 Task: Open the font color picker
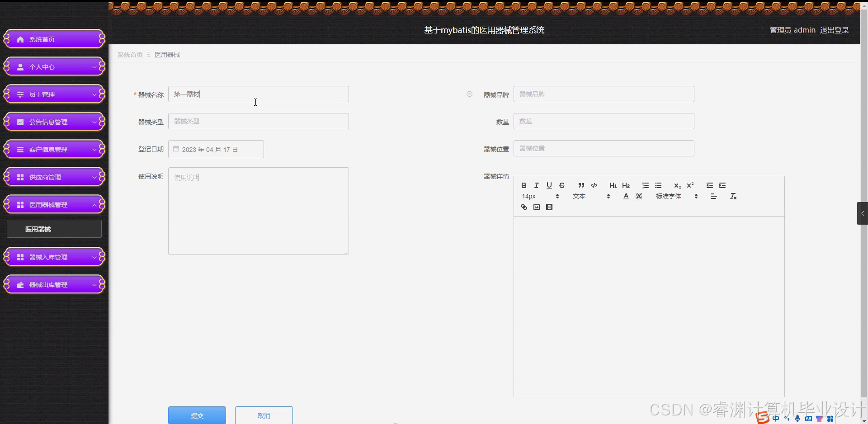pos(626,196)
